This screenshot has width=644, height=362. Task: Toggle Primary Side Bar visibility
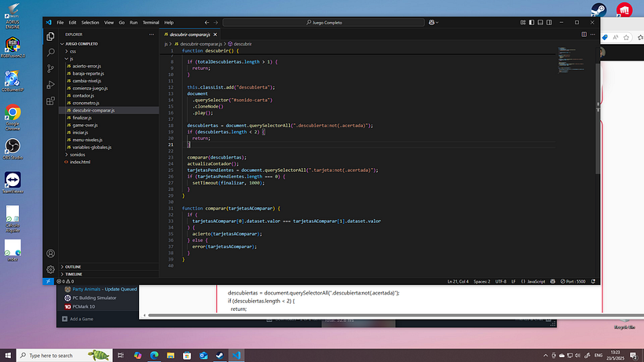coord(532,23)
